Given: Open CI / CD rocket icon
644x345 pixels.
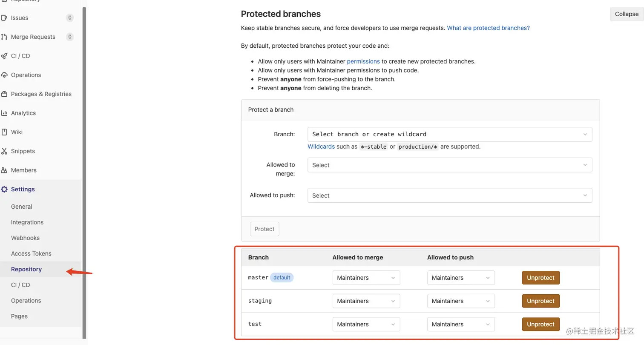Looking at the screenshot, I should [x=4, y=56].
